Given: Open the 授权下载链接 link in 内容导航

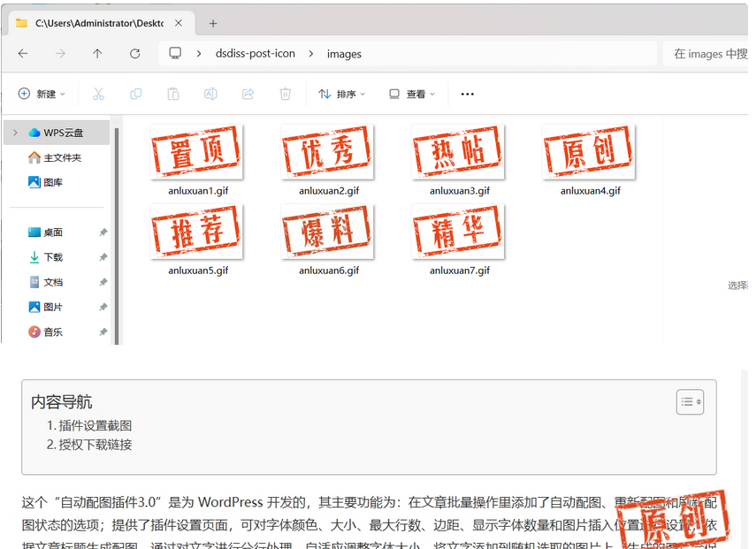Looking at the screenshot, I should tap(96, 445).
